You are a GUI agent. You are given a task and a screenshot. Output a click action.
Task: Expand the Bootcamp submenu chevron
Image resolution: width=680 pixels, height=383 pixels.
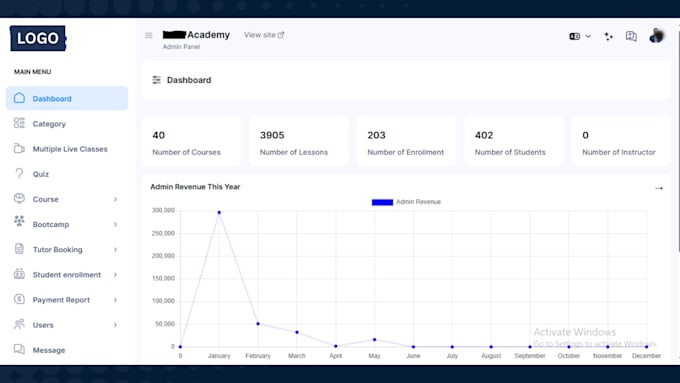point(115,224)
